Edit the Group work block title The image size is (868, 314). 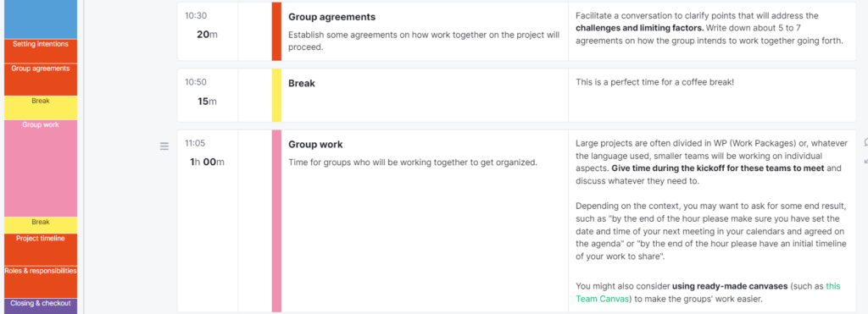(315, 144)
